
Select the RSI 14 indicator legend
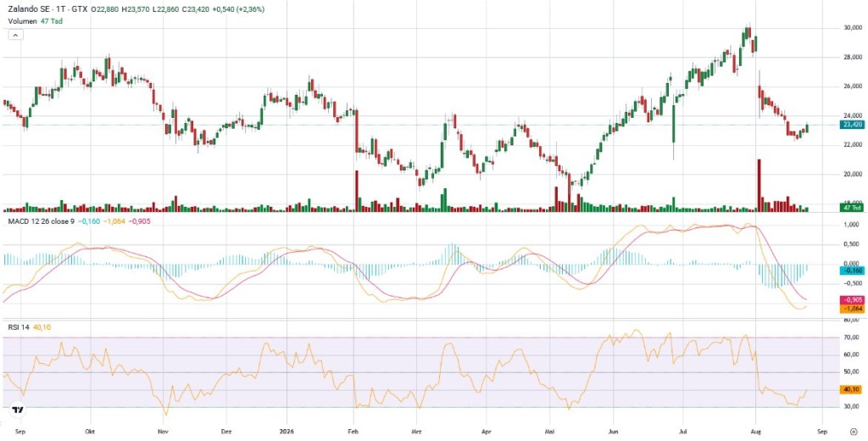17,327
